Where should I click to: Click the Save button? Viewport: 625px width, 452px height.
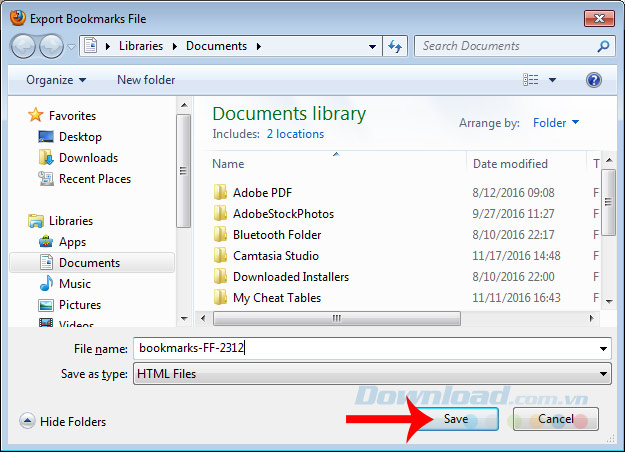[x=456, y=419]
